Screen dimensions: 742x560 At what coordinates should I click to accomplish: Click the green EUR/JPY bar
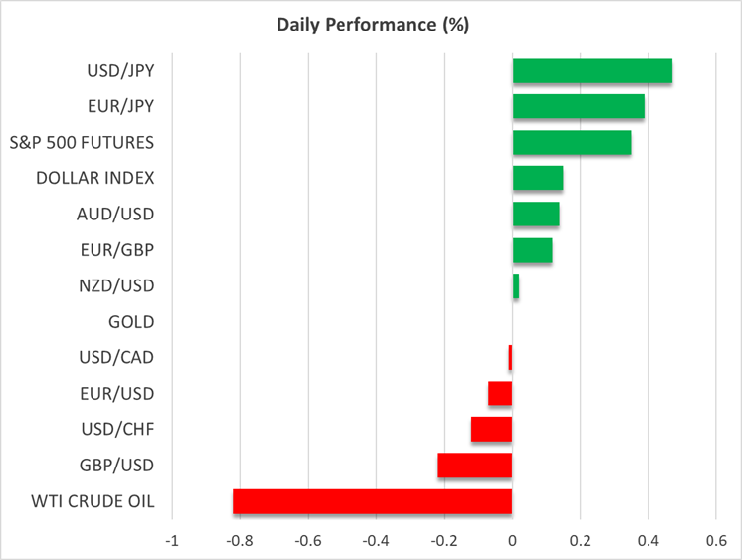pyautogui.click(x=578, y=106)
